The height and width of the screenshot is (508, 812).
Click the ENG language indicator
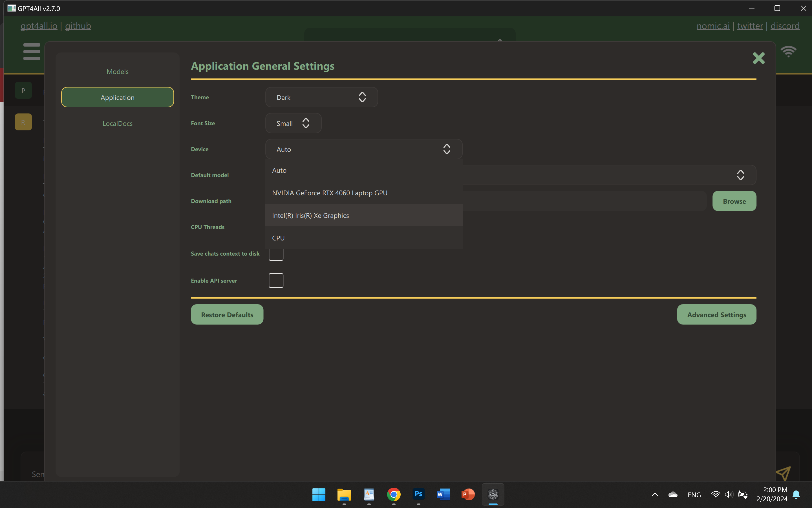[x=694, y=494]
